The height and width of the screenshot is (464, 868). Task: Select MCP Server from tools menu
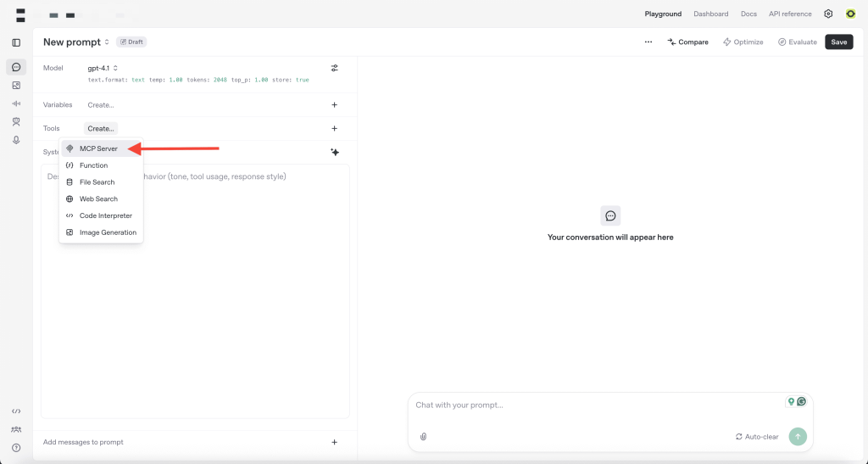[98, 148]
